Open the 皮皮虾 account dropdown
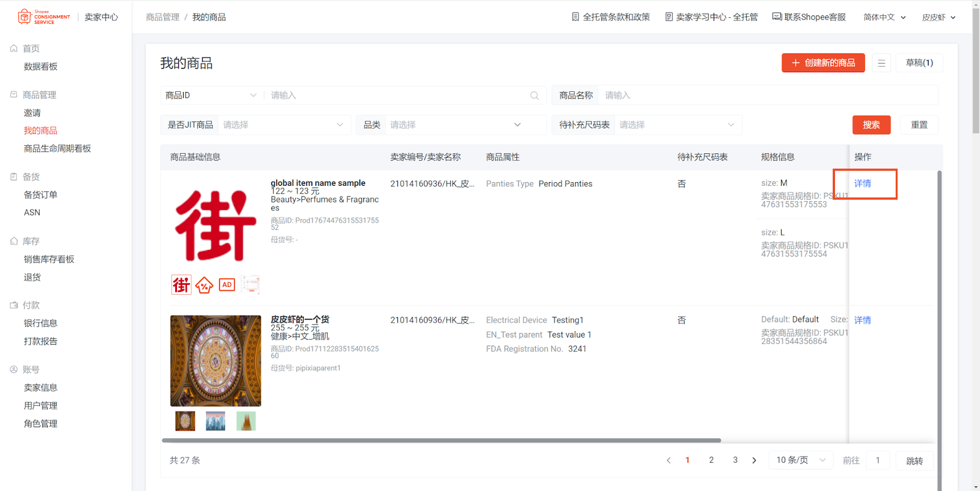 939,17
